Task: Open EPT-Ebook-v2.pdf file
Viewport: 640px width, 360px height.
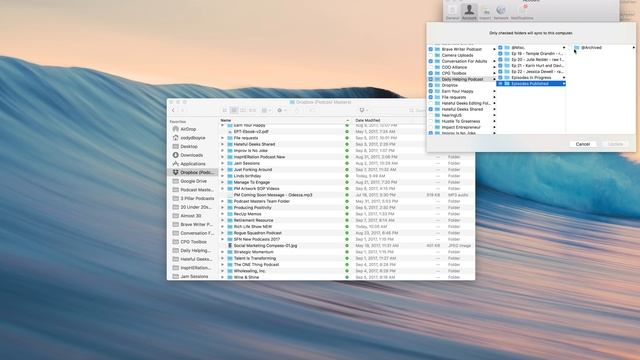Action: (x=251, y=132)
